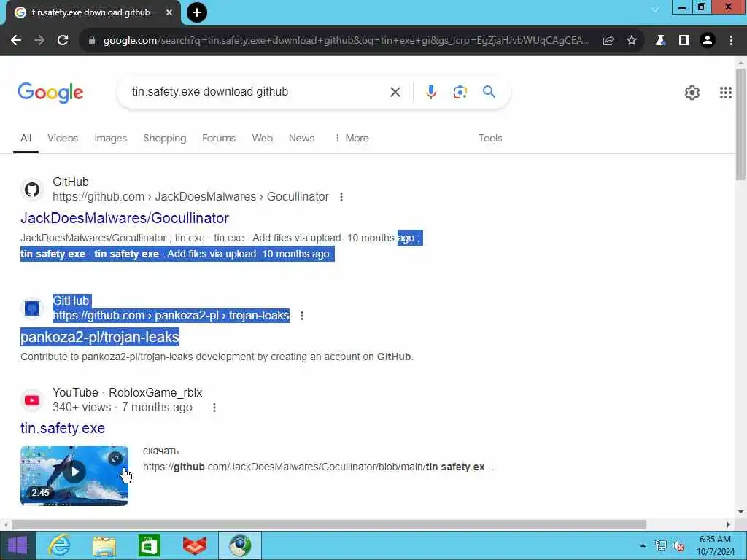
Task: Open the Chrome profile avatar
Action: tap(708, 41)
